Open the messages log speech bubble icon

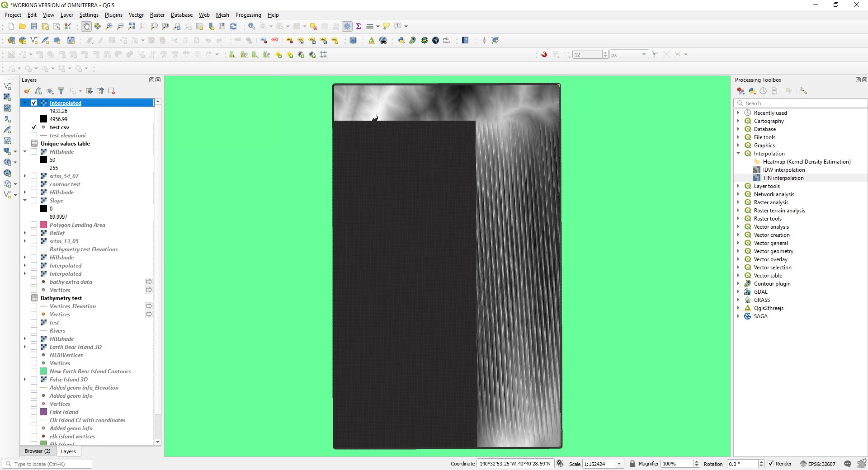point(848,464)
